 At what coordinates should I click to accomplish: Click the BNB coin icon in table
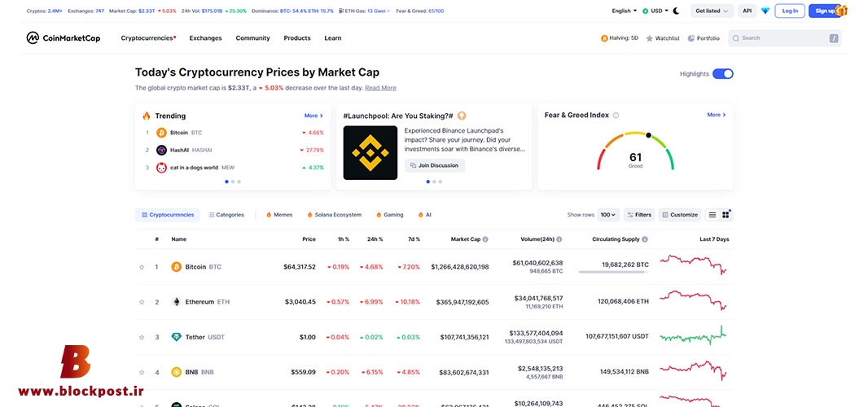pos(177,372)
